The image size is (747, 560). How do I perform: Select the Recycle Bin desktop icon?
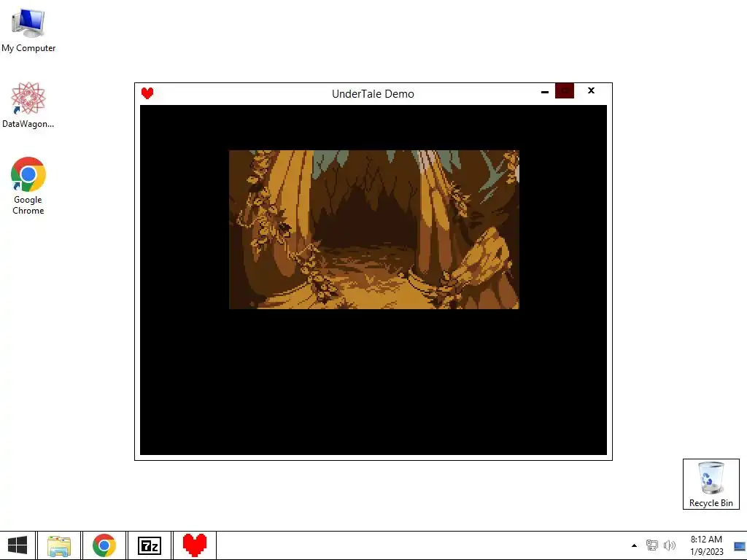coord(711,484)
